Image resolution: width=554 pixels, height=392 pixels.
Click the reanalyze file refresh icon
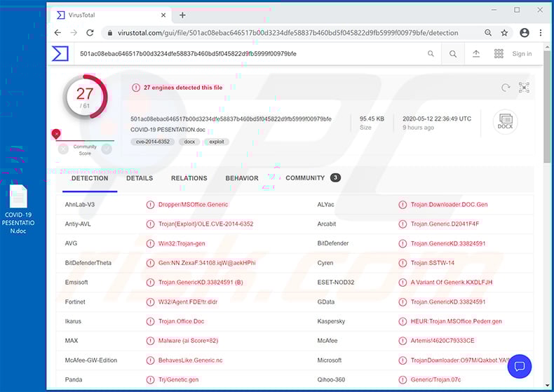coord(506,88)
